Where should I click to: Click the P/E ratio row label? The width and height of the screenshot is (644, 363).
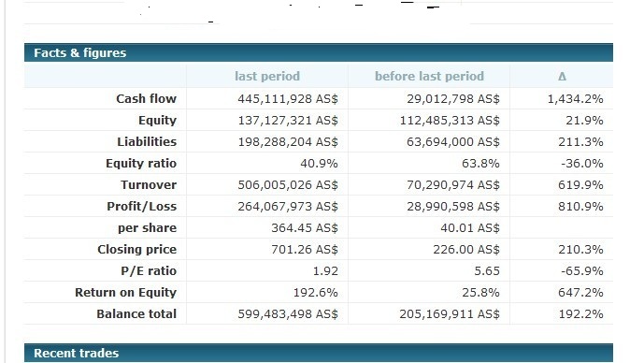tap(149, 271)
